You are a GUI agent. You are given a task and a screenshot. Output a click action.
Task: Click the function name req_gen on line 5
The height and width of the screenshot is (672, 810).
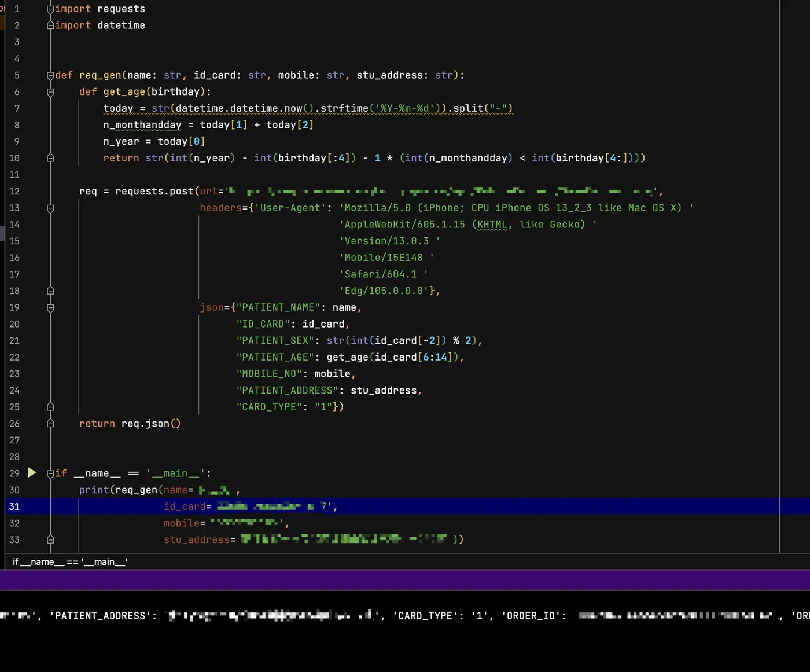coord(101,75)
